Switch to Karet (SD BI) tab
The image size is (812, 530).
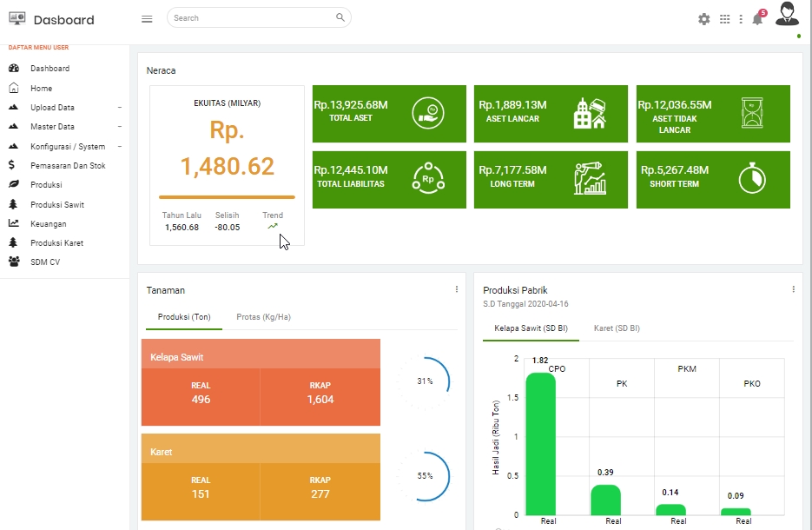pyautogui.click(x=617, y=328)
